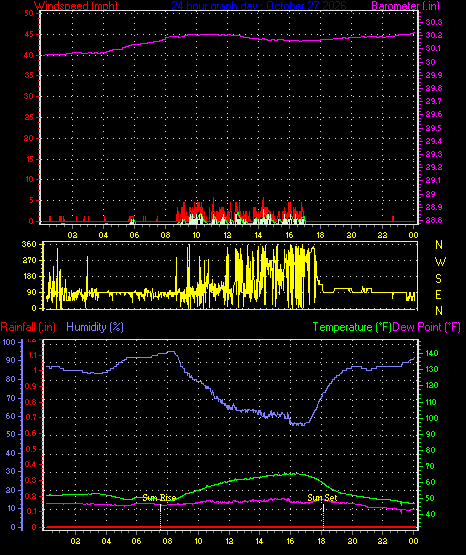The width and height of the screenshot is (466, 555).
Task: Click the Rainfall (.in) legend label
Action: pyautogui.click(x=28, y=327)
